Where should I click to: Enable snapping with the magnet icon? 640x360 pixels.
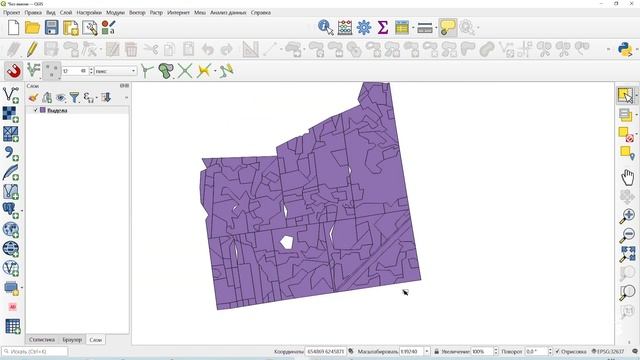pos(13,71)
